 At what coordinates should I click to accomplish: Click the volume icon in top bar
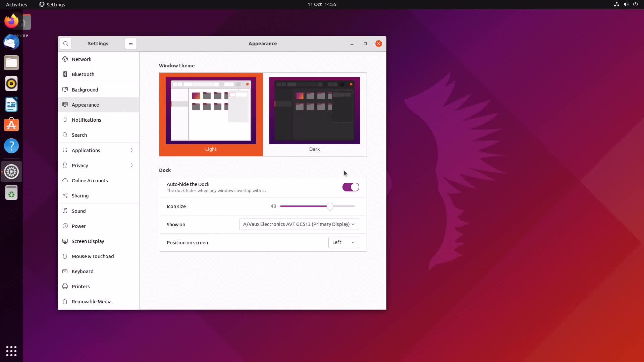626,4
